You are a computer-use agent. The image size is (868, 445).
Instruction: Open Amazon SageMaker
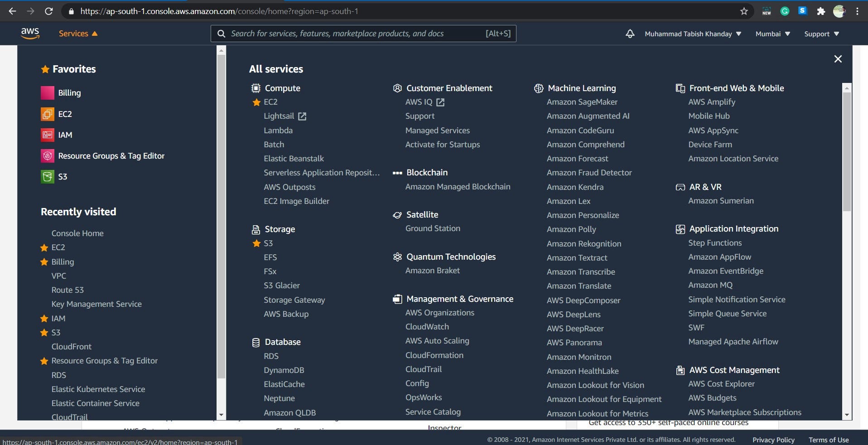pos(582,102)
